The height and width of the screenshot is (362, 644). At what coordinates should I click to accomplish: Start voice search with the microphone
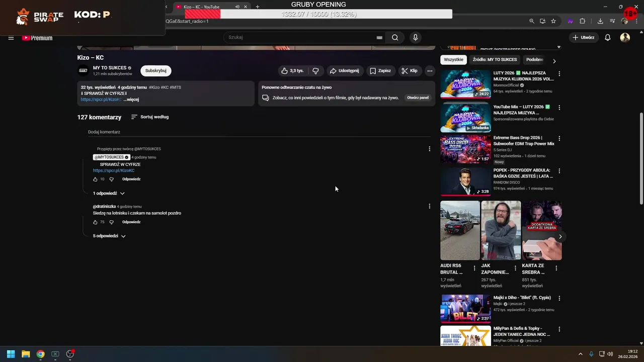[415, 37]
